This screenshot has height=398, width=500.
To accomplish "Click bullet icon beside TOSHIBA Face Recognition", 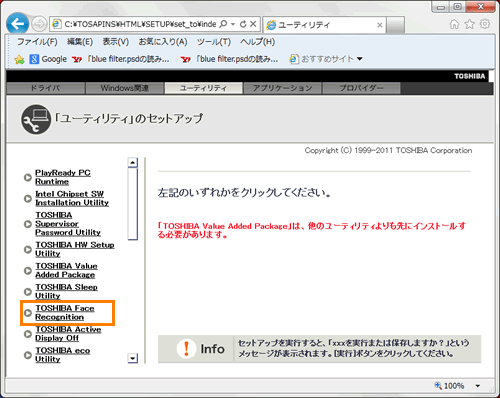I will 28,313.
